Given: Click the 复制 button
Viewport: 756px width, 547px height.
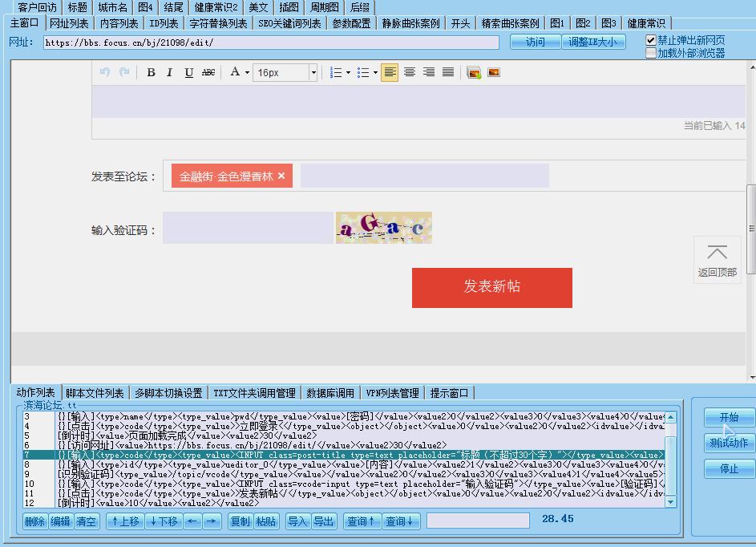Looking at the screenshot, I should pos(240,521).
